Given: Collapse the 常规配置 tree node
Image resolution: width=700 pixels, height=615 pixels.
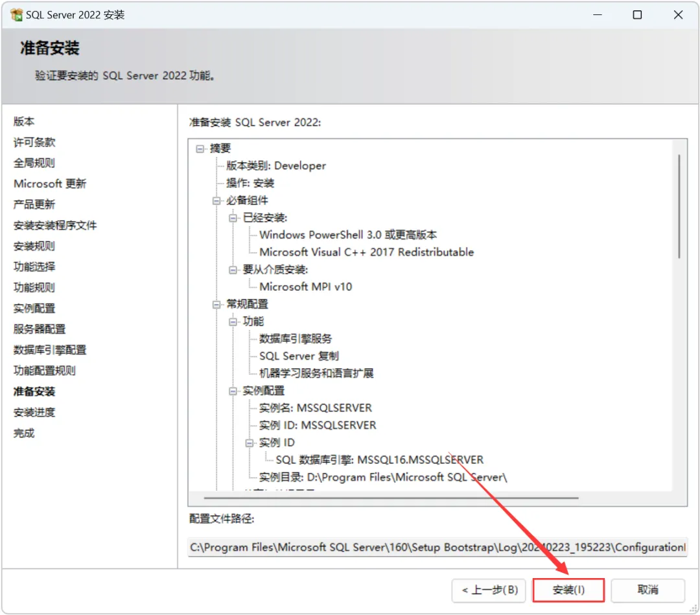Looking at the screenshot, I should [x=216, y=305].
